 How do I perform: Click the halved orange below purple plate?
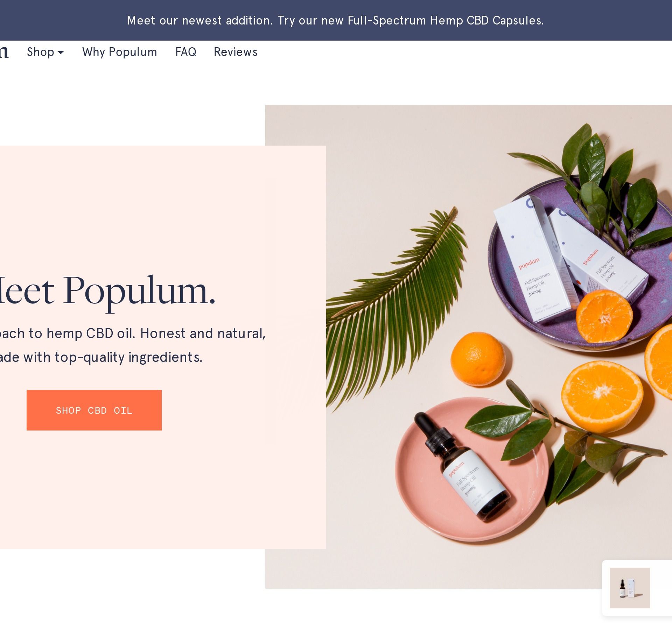(602, 397)
